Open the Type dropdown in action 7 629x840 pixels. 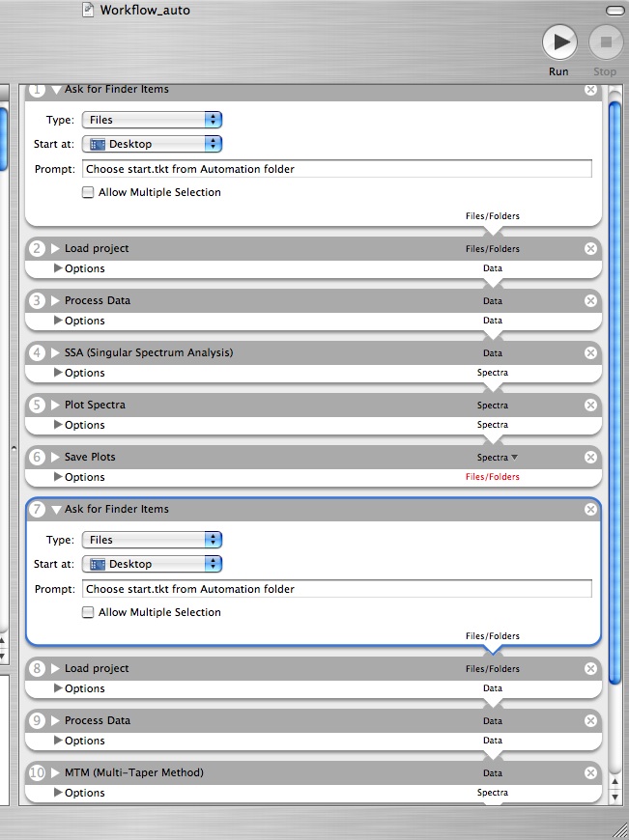152,540
